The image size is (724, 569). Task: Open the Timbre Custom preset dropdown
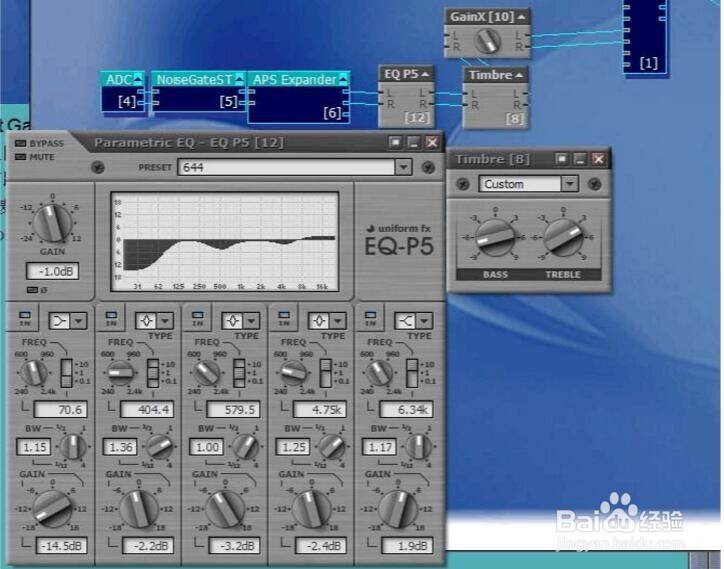click(x=570, y=184)
